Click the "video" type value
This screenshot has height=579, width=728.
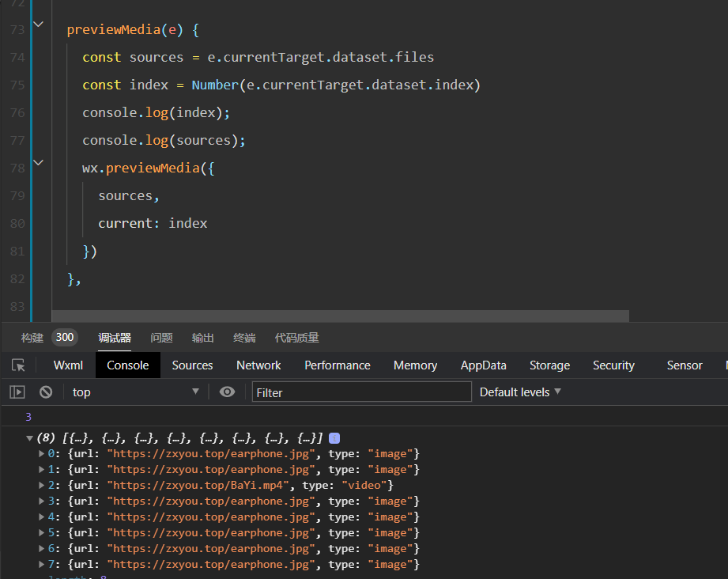pyautogui.click(x=364, y=485)
